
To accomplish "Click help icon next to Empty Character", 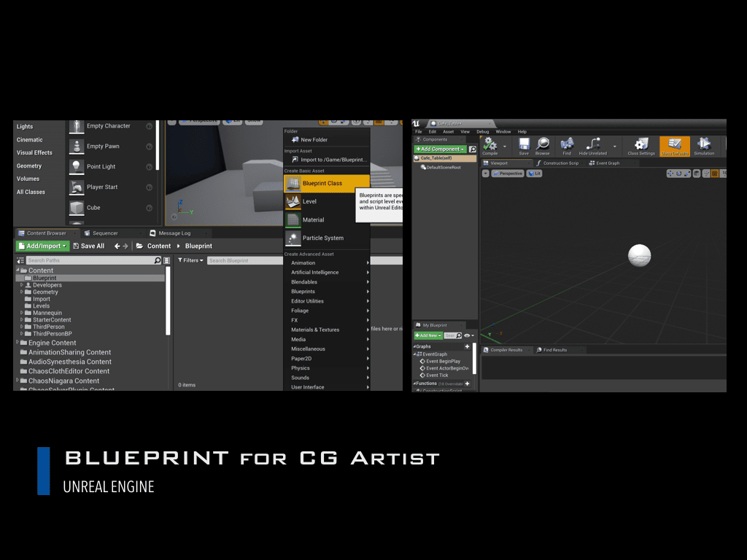I will [x=149, y=126].
